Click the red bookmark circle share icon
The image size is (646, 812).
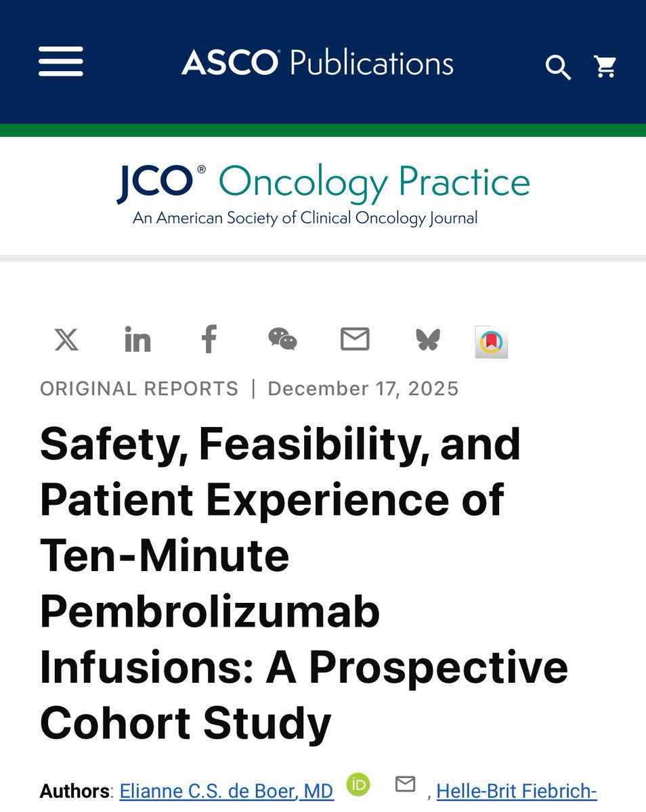(492, 342)
